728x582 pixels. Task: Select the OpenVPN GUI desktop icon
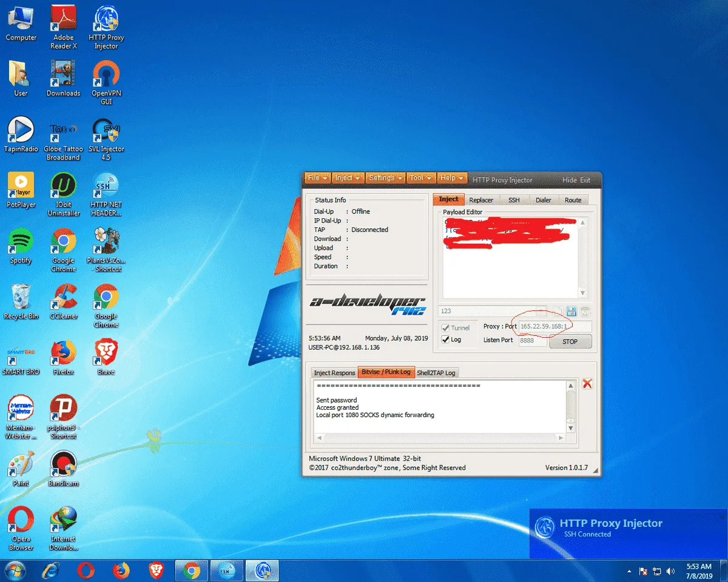point(106,84)
